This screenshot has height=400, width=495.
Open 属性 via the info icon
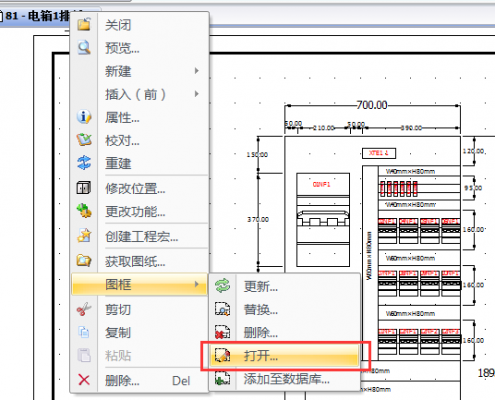[84, 117]
